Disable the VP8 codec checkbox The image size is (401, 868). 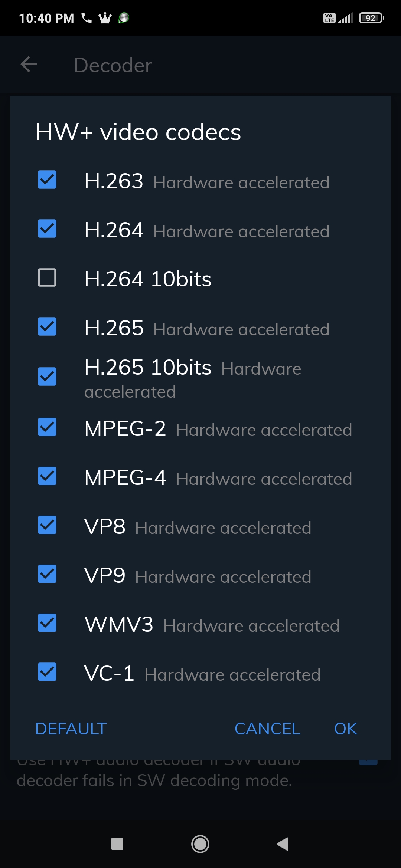(x=47, y=525)
